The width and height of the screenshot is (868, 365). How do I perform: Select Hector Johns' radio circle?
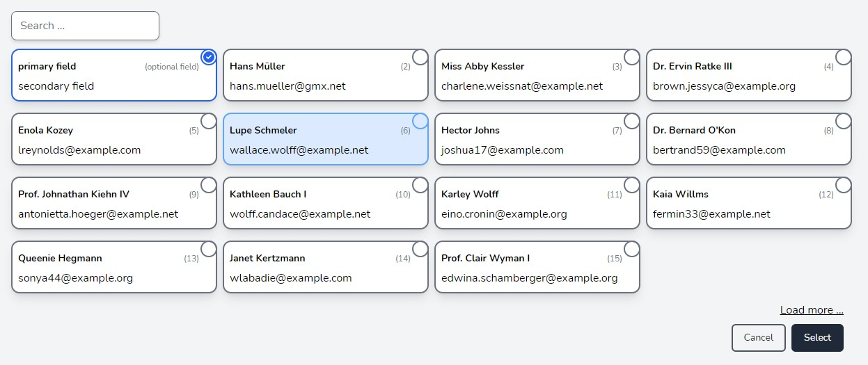[631, 121]
